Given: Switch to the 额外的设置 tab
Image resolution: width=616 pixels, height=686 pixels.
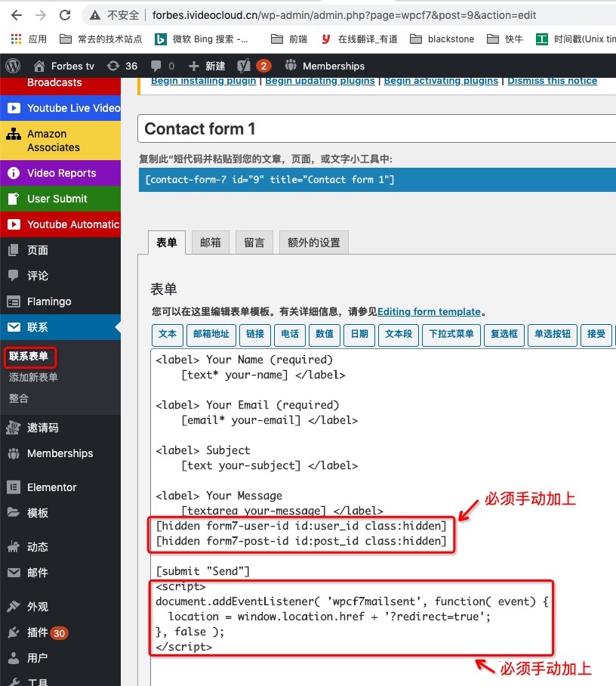Looking at the screenshot, I should click(x=313, y=243).
